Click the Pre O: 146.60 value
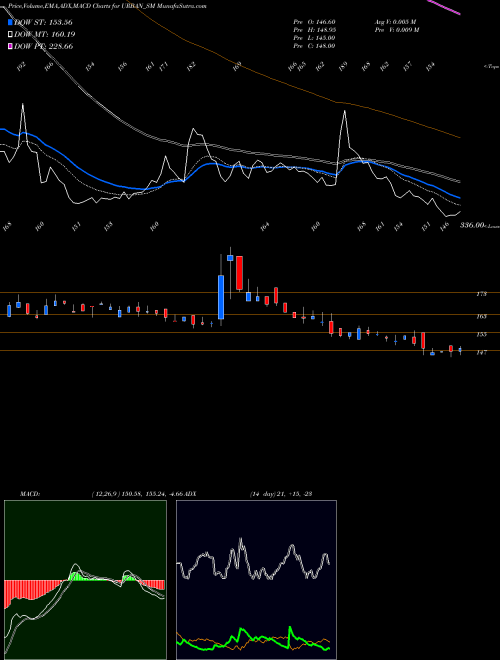The image size is (500, 660). click(314, 22)
